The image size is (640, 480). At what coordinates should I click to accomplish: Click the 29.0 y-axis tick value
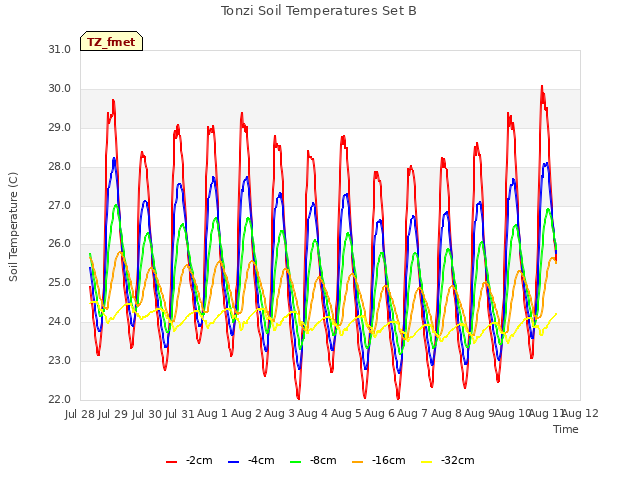click(60, 128)
